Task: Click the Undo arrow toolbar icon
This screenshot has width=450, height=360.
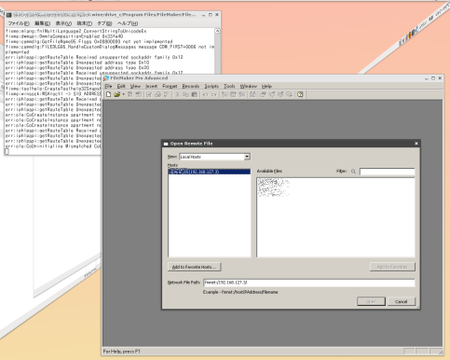Action: 205,94
